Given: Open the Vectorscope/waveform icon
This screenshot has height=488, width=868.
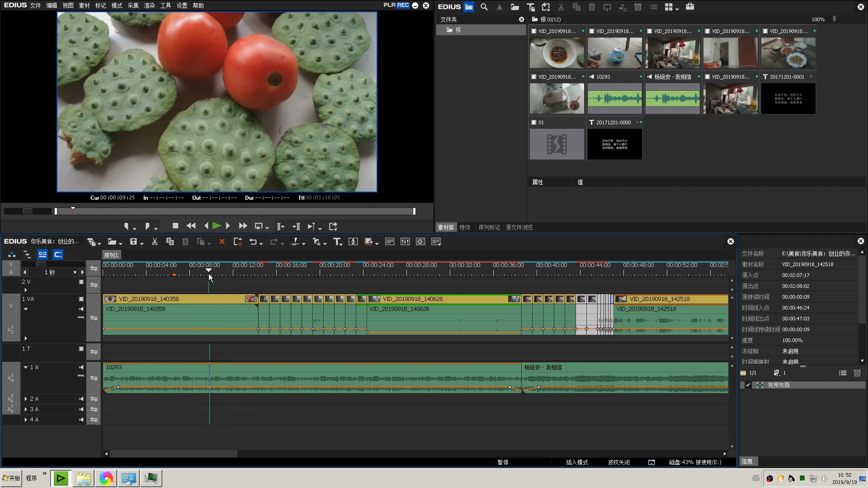Looking at the screenshot, I should tap(420, 242).
